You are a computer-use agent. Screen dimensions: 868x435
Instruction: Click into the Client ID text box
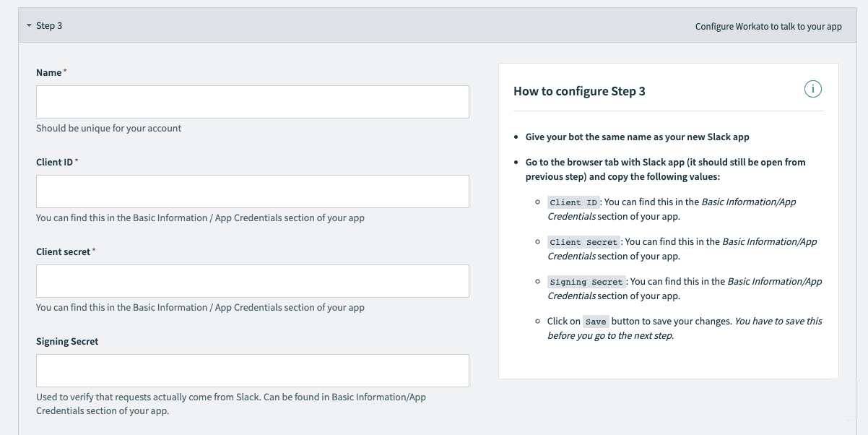252,191
